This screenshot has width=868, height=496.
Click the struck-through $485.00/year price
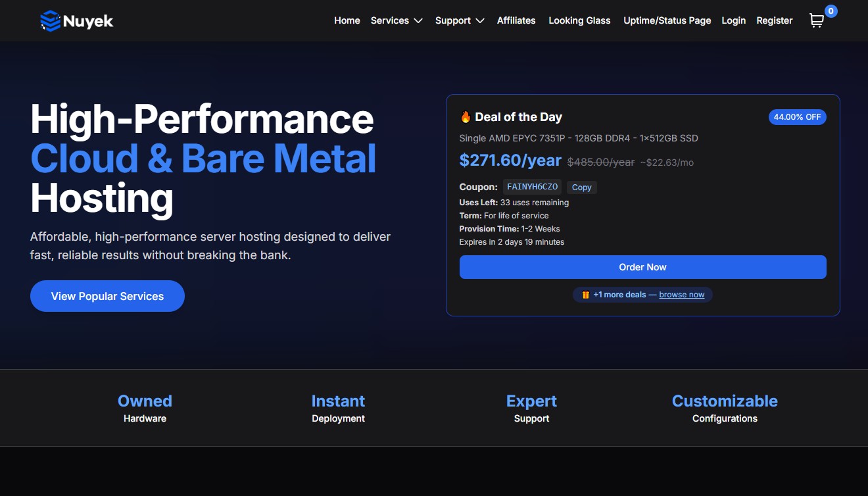pyautogui.click(x=601, y=162)
